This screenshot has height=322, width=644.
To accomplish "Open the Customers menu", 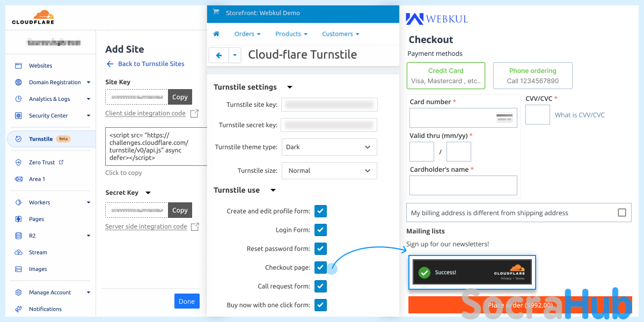I will pos(341,34).
